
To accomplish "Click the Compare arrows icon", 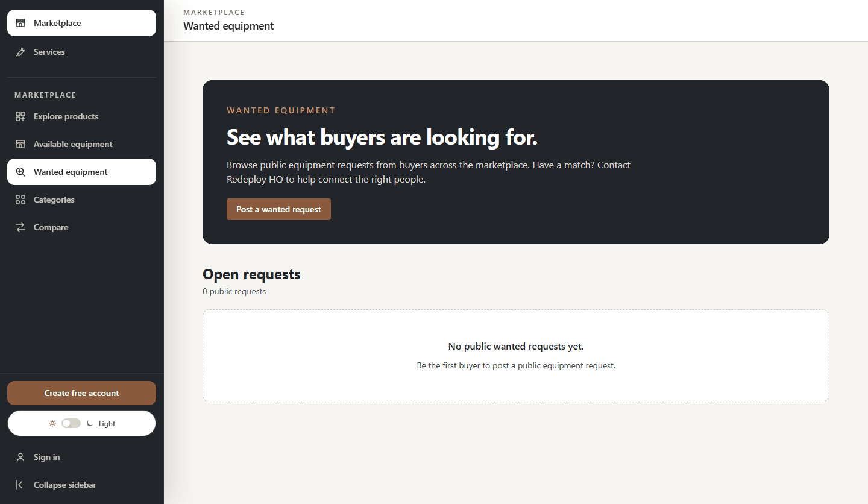I will point(20,227).
